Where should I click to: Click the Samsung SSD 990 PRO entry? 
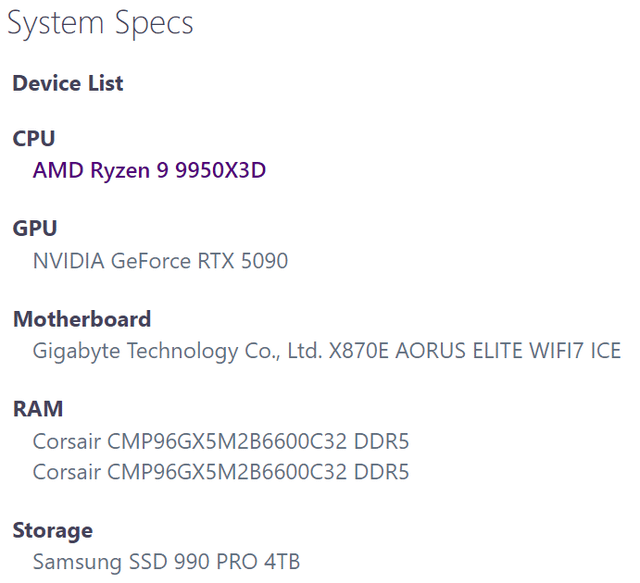[x=138, y=561]
